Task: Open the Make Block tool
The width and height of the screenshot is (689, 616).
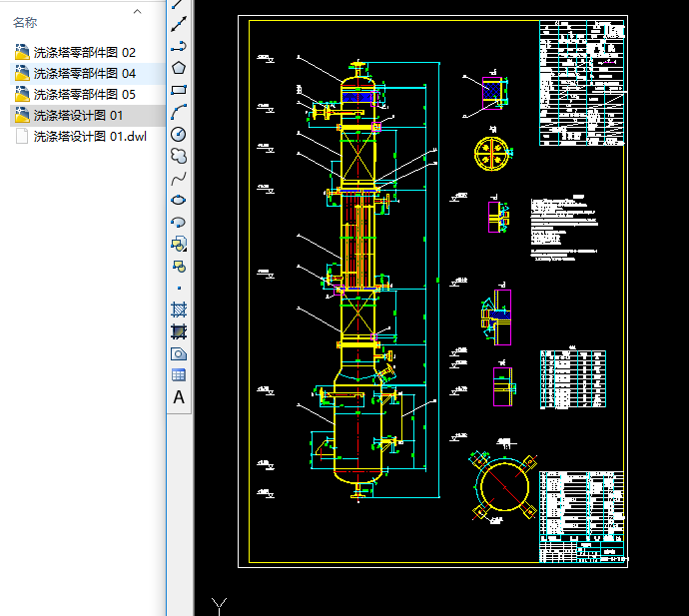Action: pos(179,266)
